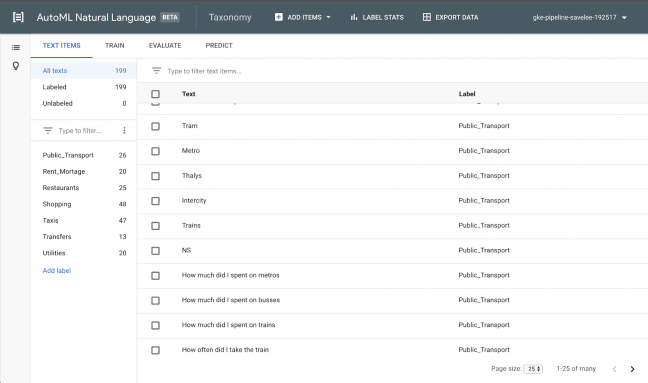648x383 pixels.
Task: Go to previous page arrow
Action: pos(615,369)
